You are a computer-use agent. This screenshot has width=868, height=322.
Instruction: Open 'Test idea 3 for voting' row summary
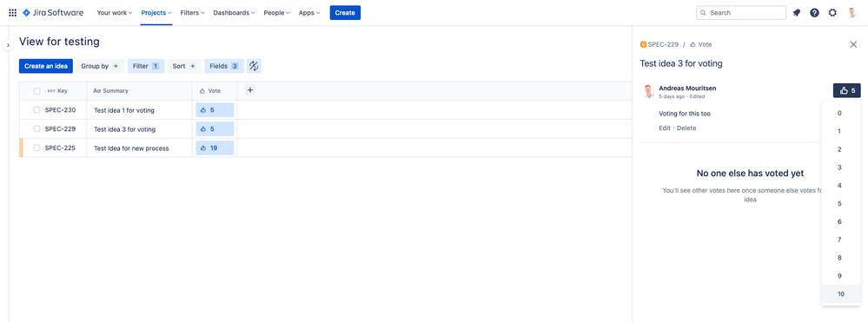(x=124, y=129)
